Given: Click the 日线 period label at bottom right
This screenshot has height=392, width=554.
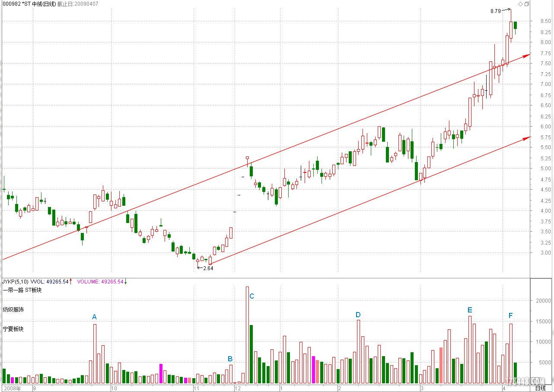Looking at the screenshot, I should click(541, 388).
